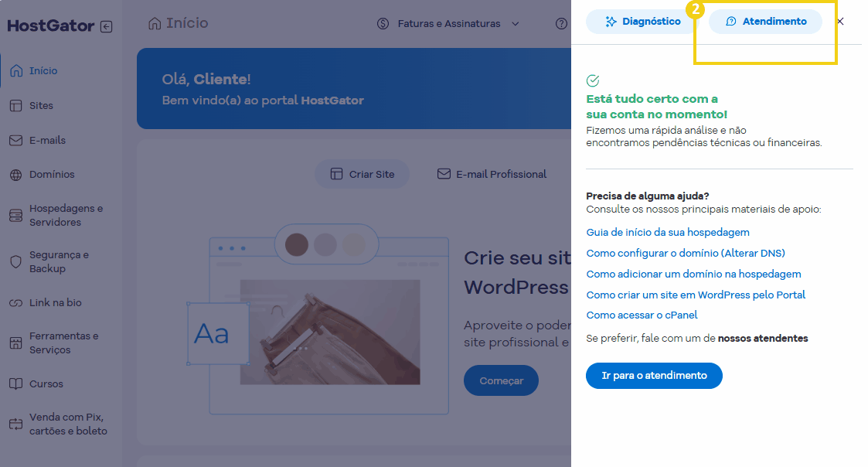Click the HostGator logo

coord(51,26)
